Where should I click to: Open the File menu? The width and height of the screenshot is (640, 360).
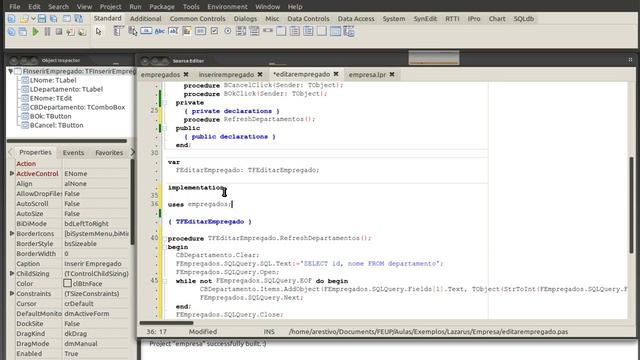point(15,7)
